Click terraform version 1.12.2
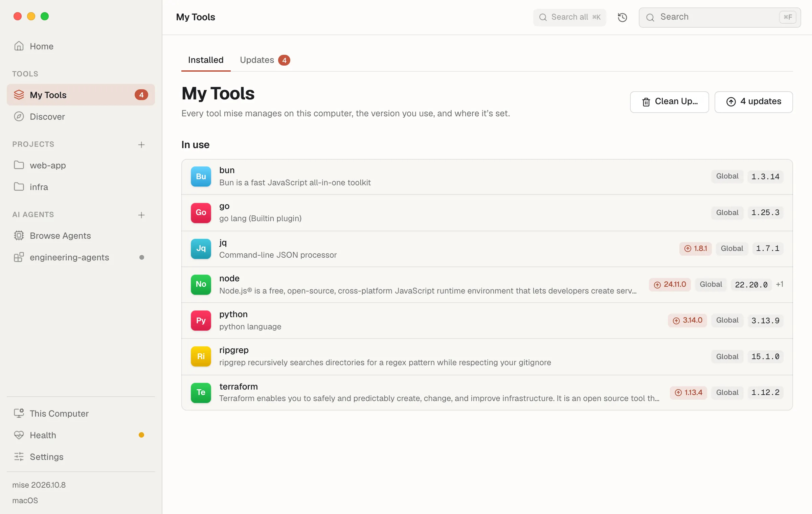812x514 pixels. pos(765,393)
